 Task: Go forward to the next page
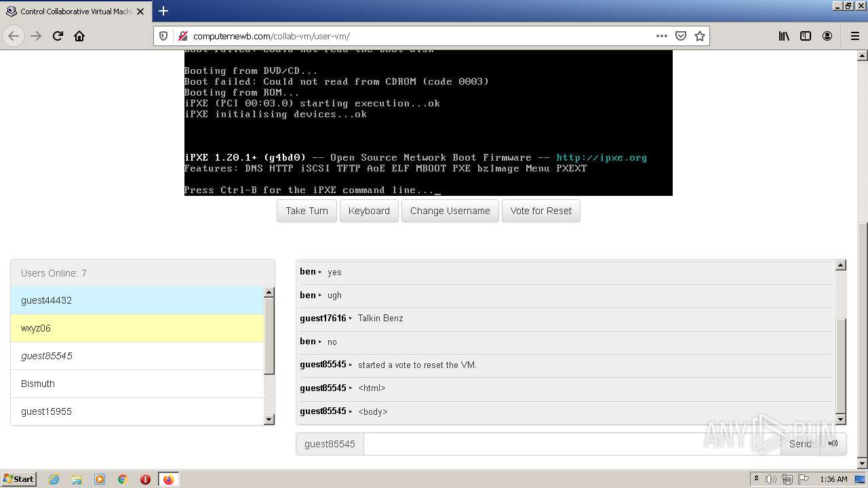click(x=36, y=36)
